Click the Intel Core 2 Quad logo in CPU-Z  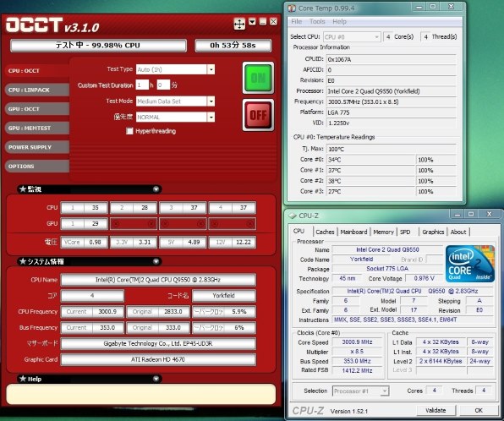[x=469, y=264]
